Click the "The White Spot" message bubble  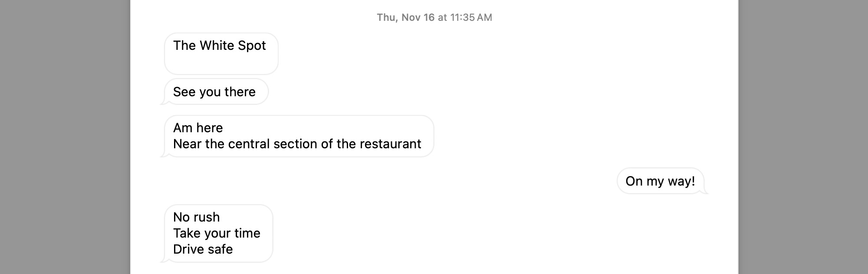(x=221, y=54)
